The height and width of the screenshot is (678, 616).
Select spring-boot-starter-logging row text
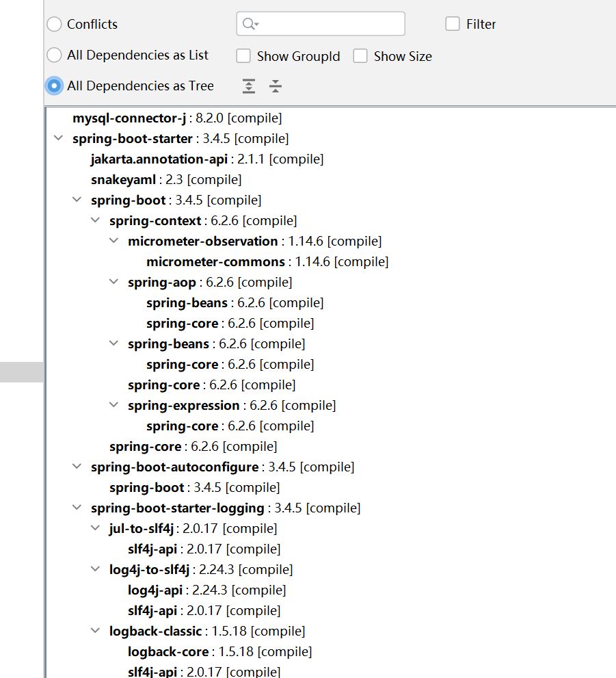coord(226,508)
